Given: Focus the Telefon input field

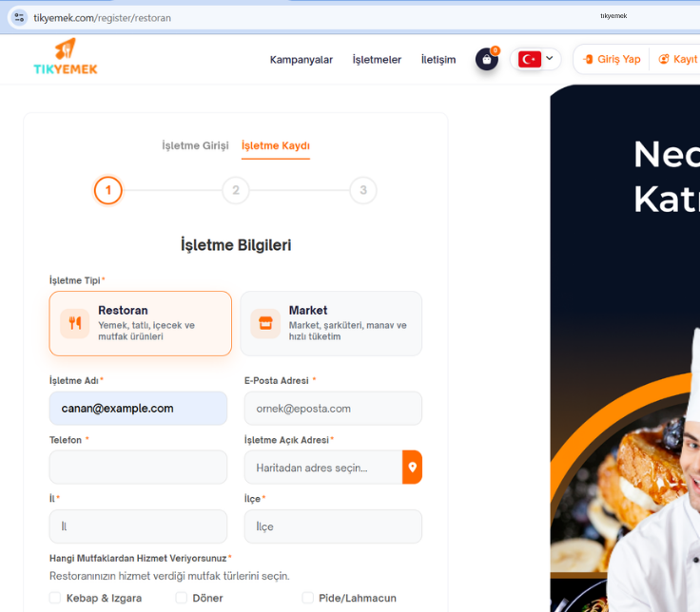Looking at the screenshot, I should [x=139, y=467].
